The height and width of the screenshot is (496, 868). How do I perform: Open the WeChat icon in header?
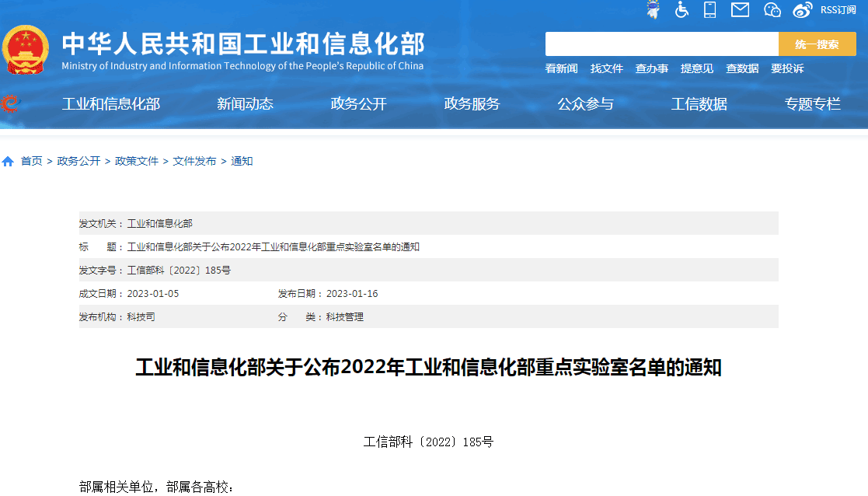772,10
